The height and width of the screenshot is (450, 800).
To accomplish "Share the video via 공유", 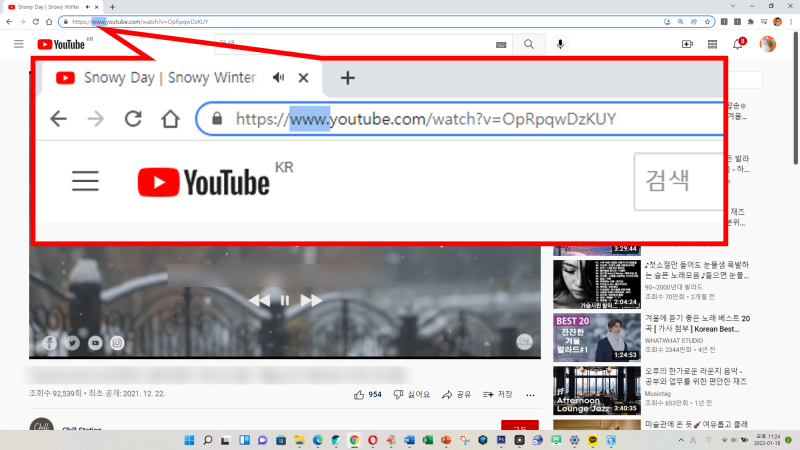I will (x=456, y=394).
